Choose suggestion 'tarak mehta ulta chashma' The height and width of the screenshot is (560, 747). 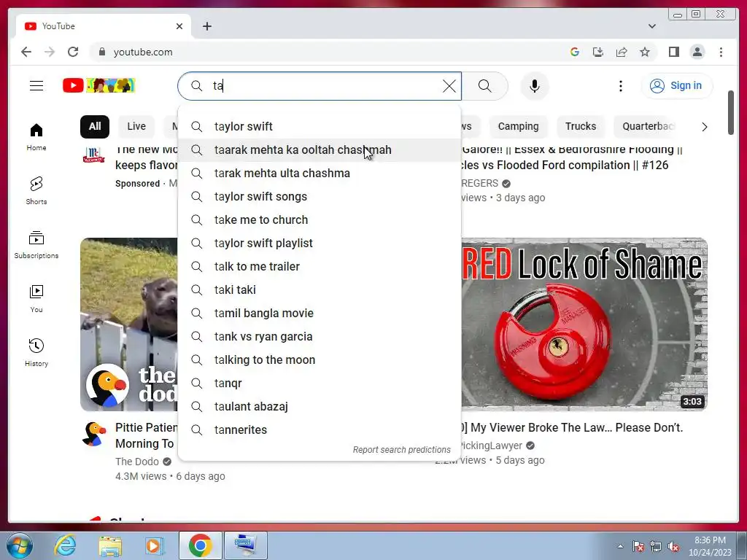pyautogui.click(x=320, y=174)
